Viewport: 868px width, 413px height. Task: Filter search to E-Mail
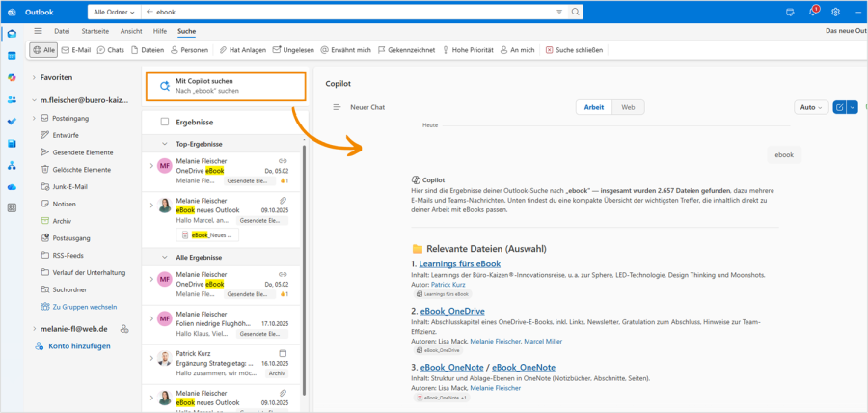pyautogui.click(x=76, y=50)
